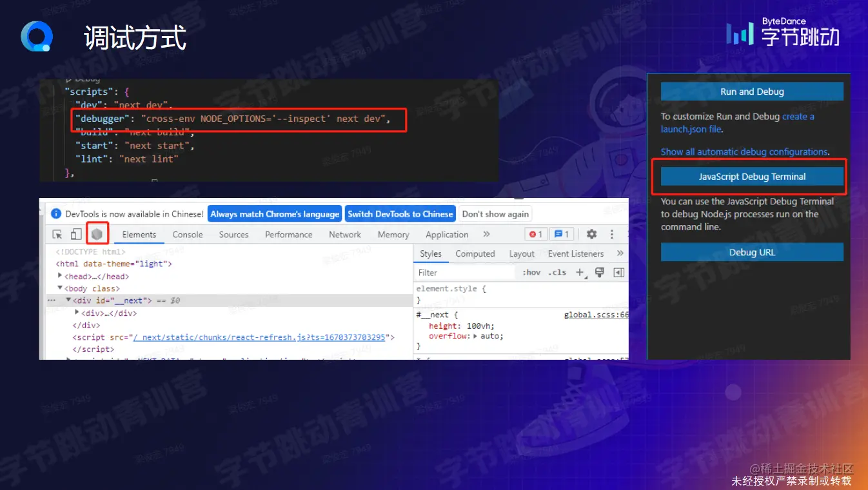The height and width of the screenshot is (490, 868).
Task: Open the Network tab
Action: point(345,235)
